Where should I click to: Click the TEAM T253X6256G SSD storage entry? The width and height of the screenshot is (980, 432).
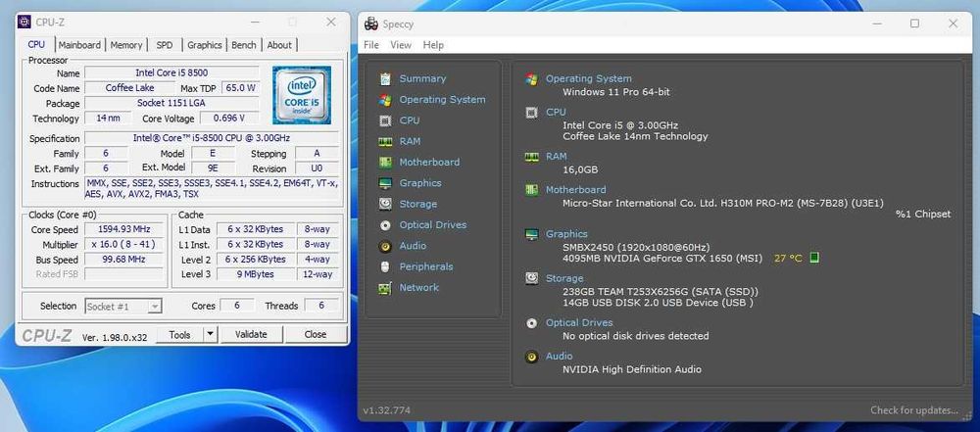[661, 291]
